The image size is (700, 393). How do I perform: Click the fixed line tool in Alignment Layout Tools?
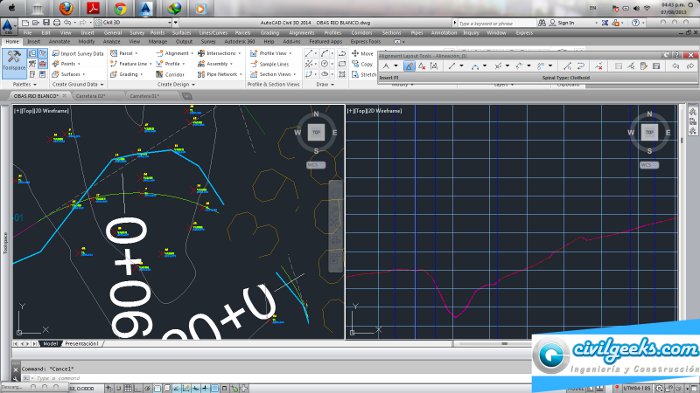click(x=452, y=67)
